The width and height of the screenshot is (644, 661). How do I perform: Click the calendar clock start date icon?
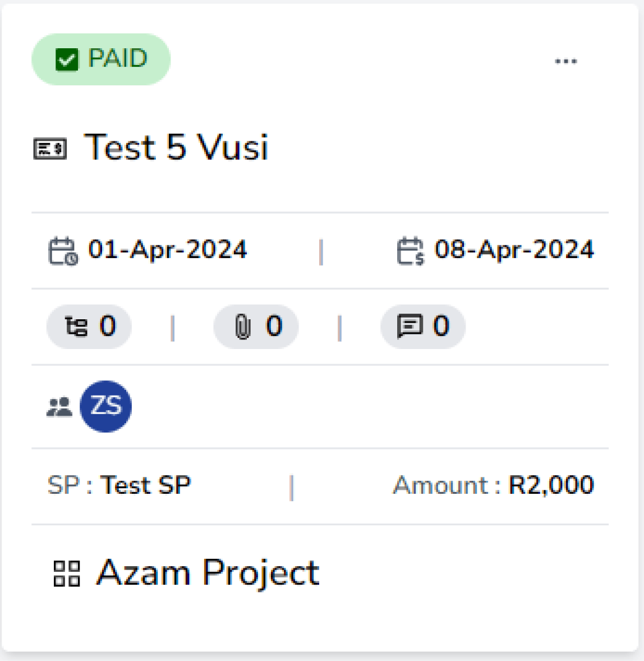(x=63, y=251)
